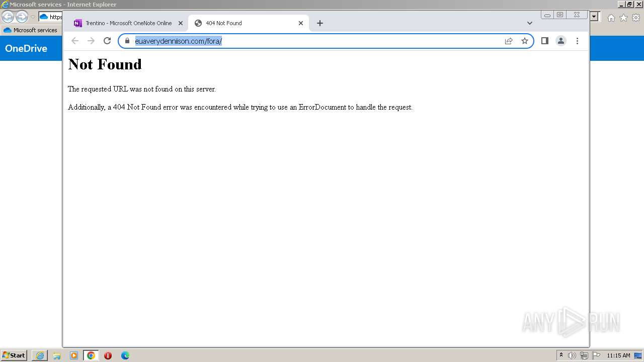Go forward in Internet Explorer
Image resolution: width=644 pixels, height=362 pixels.
coord(22,17)
